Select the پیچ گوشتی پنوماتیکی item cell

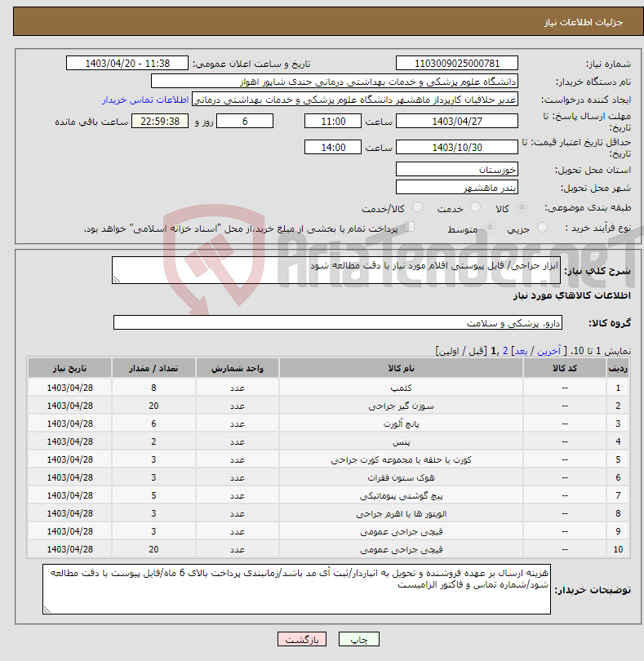(401, 496)
